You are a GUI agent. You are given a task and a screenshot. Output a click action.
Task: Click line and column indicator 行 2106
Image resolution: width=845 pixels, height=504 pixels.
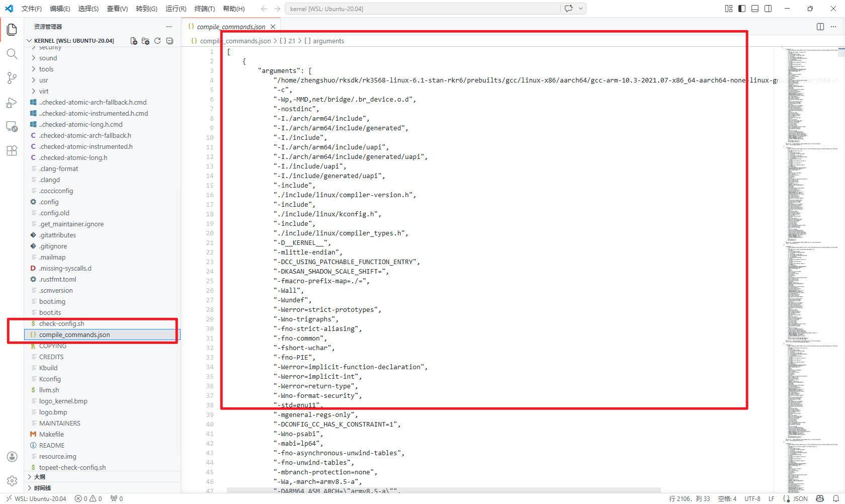690,498
